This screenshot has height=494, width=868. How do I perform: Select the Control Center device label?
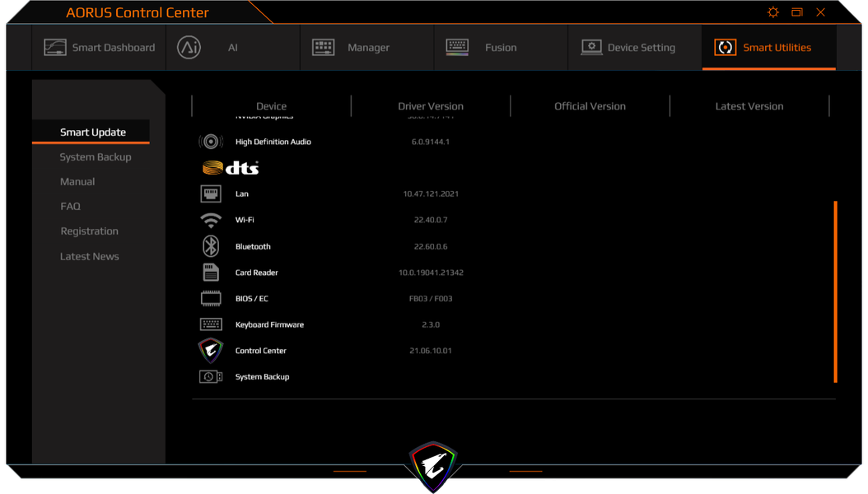261,351
